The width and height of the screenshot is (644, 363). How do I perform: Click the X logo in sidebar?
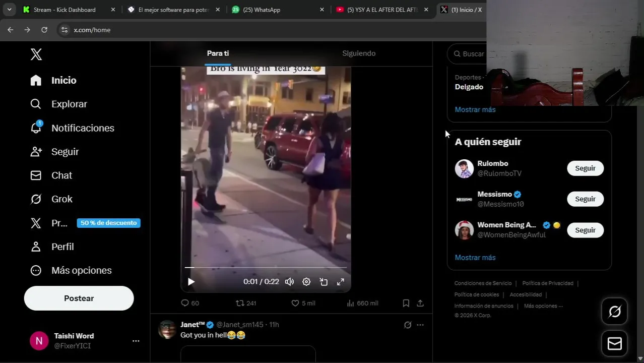[36, 54]
